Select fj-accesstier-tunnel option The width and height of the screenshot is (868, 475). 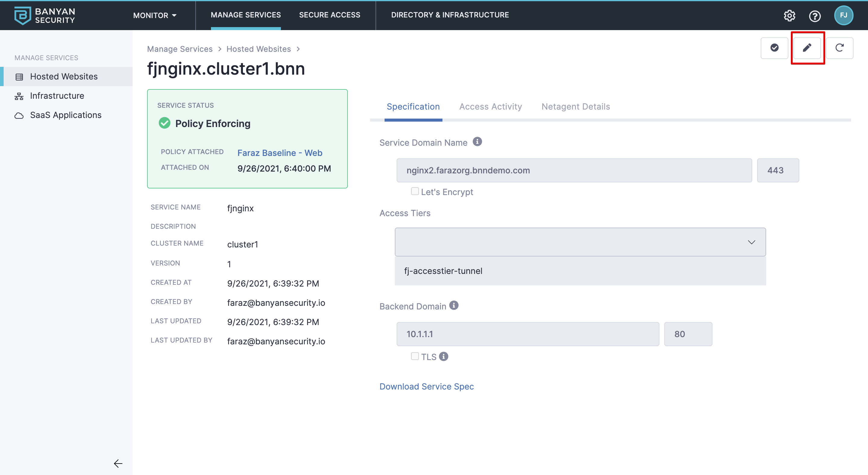click(x=443, y=271)
